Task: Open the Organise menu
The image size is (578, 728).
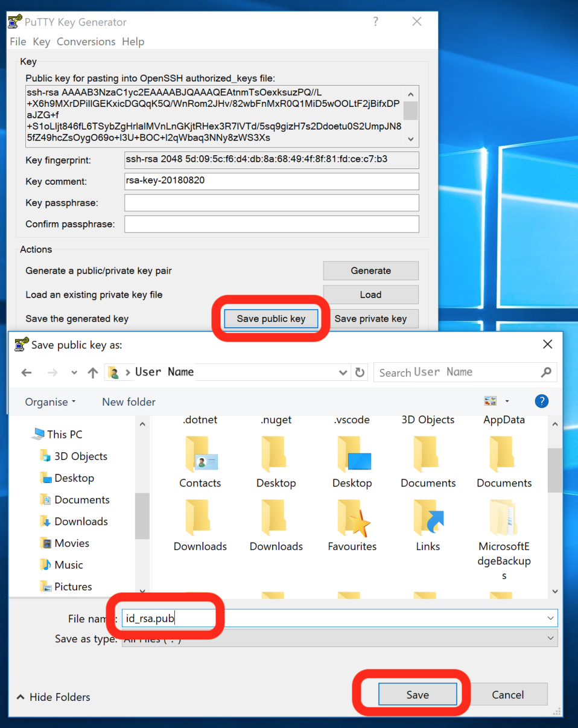Action: click(50, 402)
